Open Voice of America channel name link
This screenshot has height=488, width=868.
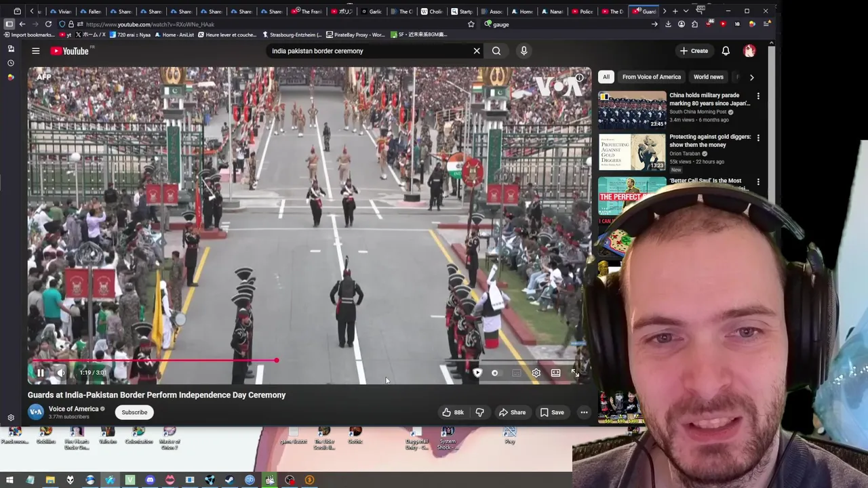(x=74, y=409)
